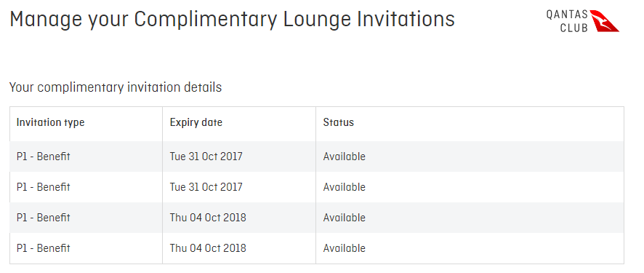The width and height of the screenshot is (644, 273).
Task: Click the last Thu 04 Oct 2018 expiry date
Action: (x=208, y=248)
